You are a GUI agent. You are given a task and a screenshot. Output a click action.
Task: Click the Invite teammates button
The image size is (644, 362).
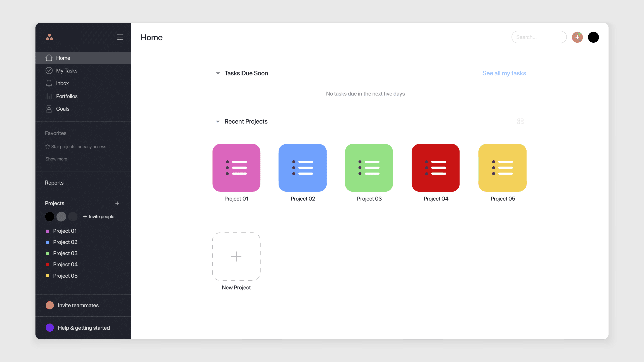coord(78,305)
